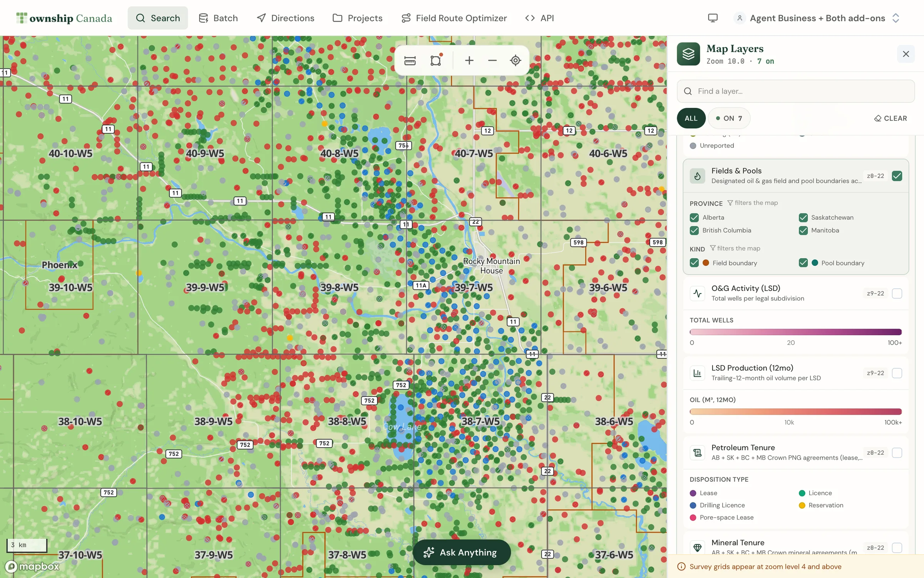Screen dimensions: 924x578
Task: Click the Petroleum Tenure document icon
Action: [697, 453]
